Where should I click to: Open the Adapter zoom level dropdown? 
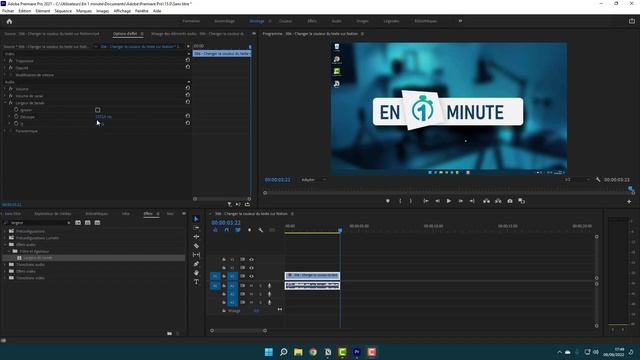[x=313, y=180]
